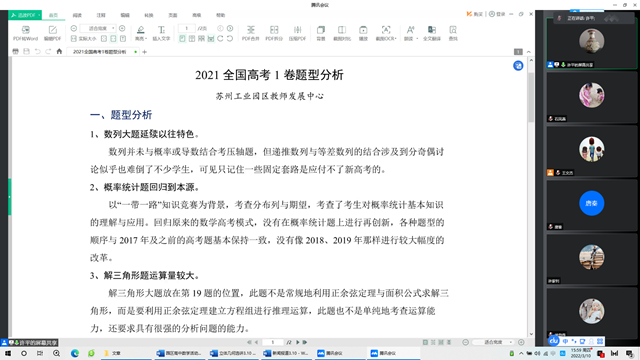Image resolution: width=640 pixels, height=360 pixels.
Task: Open Microsoft Edge from taskbar
Action: coord(75,353)
